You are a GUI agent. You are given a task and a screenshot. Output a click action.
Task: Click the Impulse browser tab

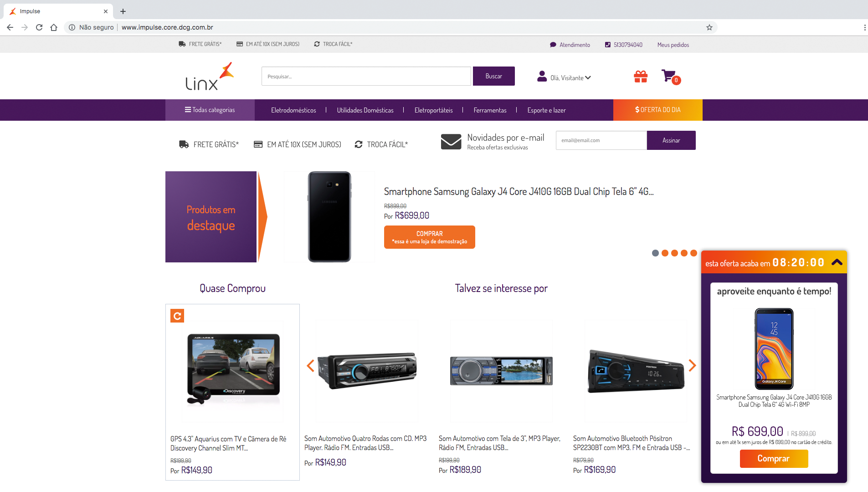coord(58,11)
